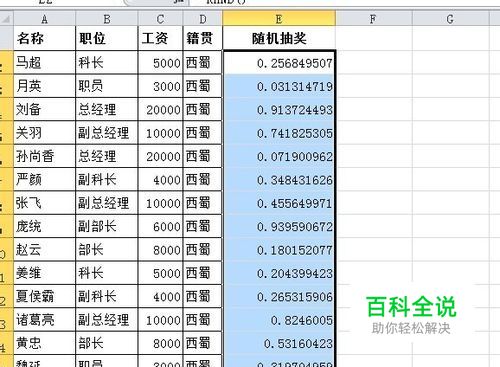Click random value 0.265315906

point(279,296)
